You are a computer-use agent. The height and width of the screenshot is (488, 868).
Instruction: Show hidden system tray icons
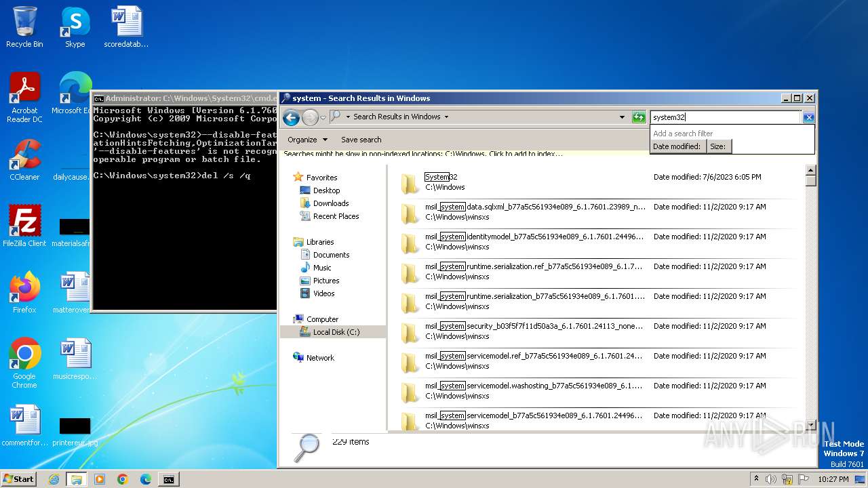click(757, 479)
